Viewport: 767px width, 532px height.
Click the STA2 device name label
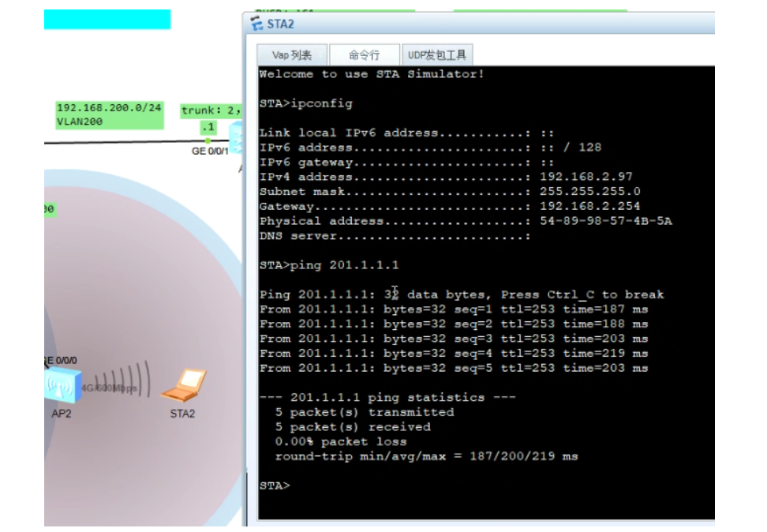tap(182, 413)
